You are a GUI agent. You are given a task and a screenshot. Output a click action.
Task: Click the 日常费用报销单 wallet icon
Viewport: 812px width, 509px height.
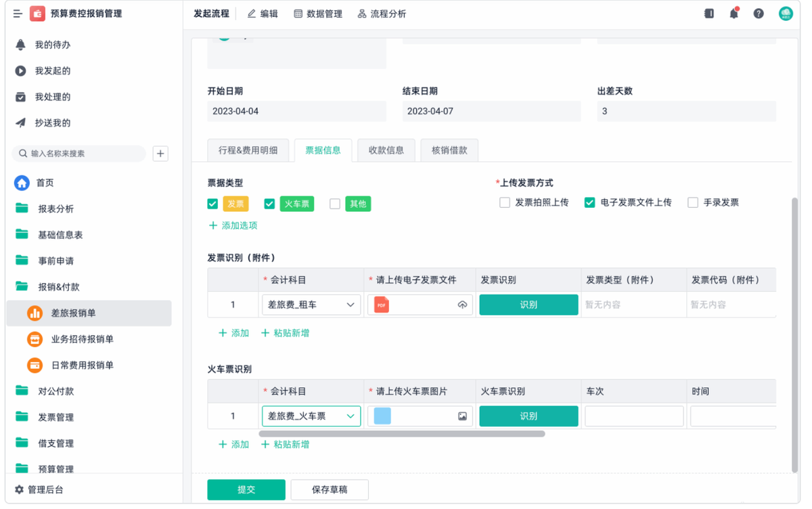(x=35, y=366)
